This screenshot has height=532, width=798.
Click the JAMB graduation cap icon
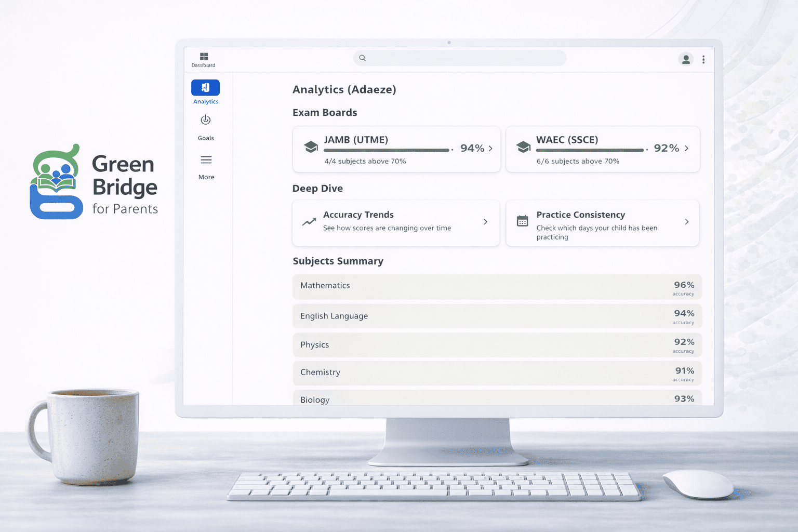tap(311, 147)
